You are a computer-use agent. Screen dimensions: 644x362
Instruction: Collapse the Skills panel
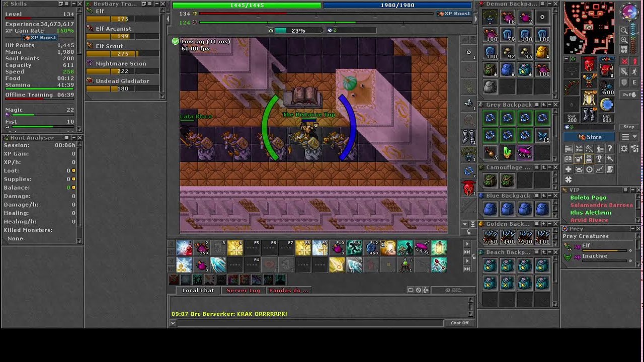(x=73, y=4)
